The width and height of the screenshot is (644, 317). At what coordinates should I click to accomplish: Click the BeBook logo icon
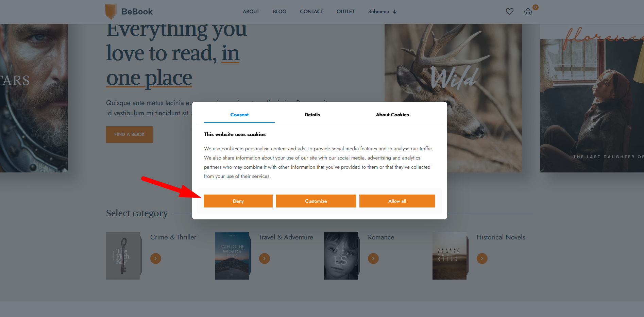(x=111, y=11)
